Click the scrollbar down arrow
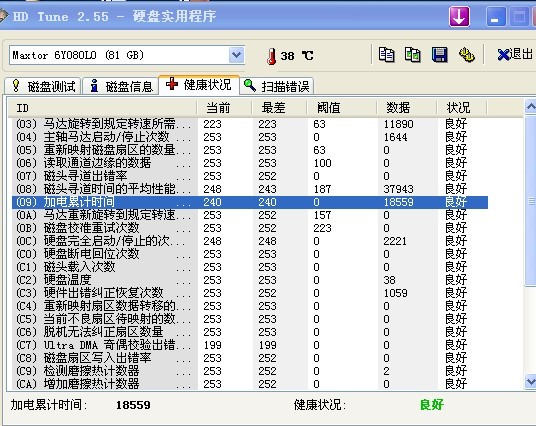Image resolution: width=536 pixels, height=426 pixels. pyautogui.click(x=530, y=381)
